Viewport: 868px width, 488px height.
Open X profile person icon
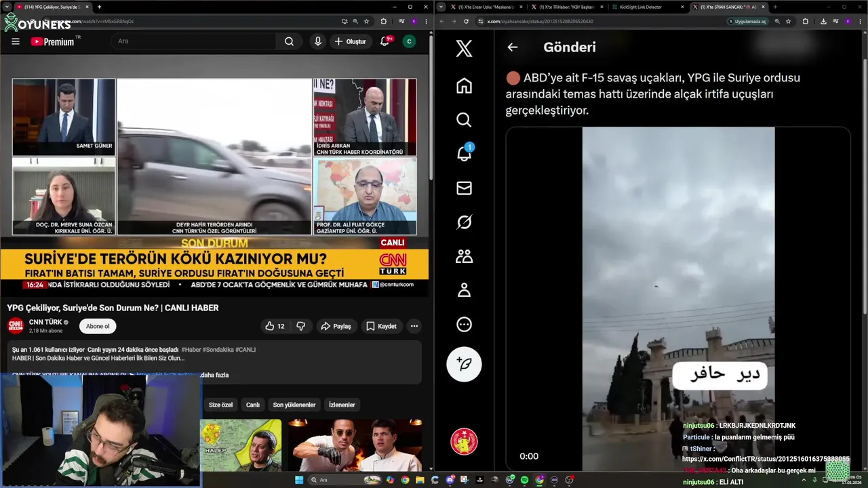464,290
